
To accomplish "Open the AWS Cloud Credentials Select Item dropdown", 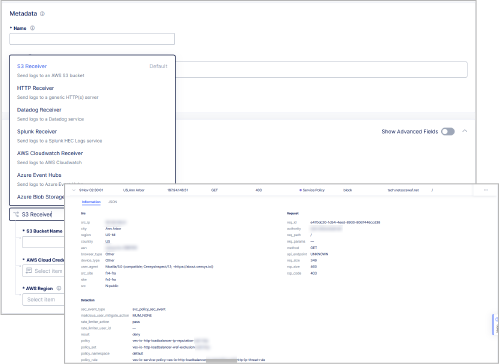I will click(x=43, y=271).
